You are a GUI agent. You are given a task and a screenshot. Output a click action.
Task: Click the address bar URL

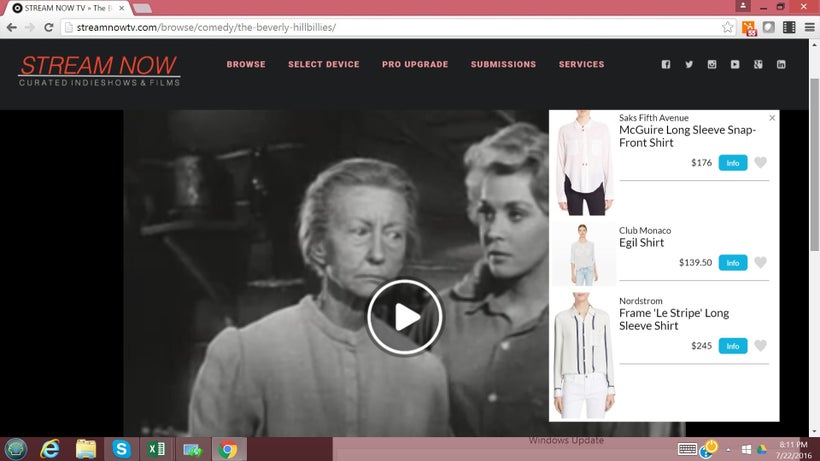pyautogui.click(x=206, y=27)
